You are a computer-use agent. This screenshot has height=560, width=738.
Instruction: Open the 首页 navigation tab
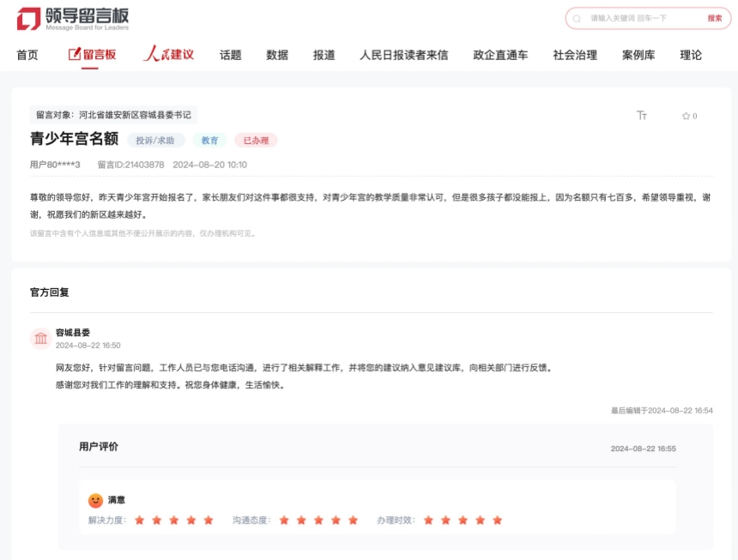(27, 55)
